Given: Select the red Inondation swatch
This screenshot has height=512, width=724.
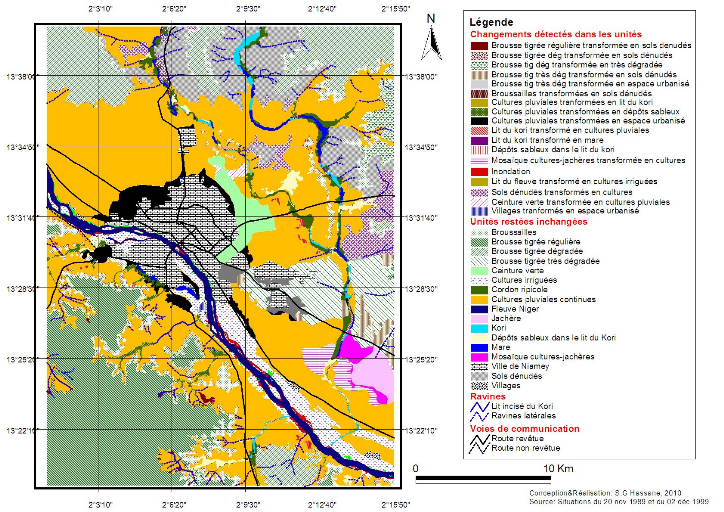Looking at the screenshot, I should [479, 172].
